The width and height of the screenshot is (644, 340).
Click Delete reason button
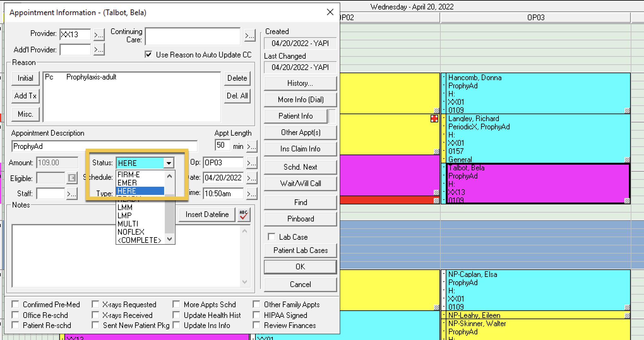click(x=237, y=78)
